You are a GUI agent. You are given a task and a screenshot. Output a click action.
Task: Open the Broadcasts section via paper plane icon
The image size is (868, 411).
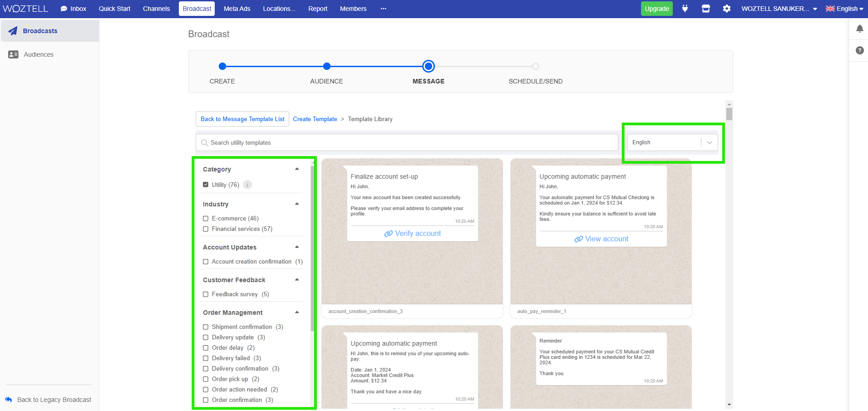click(13, 30)
